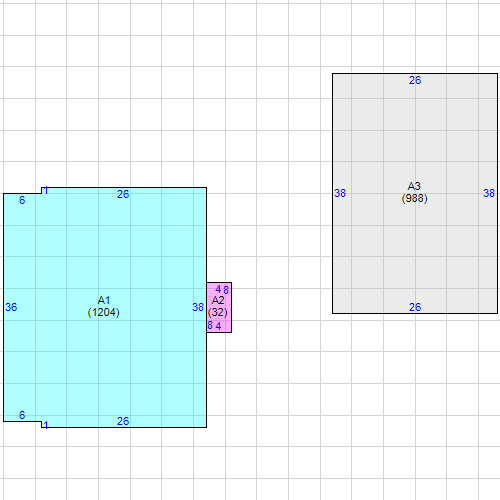Click the 4 dimension at top of A2
This screenshot has width=500, height=500.
point(218,289)
